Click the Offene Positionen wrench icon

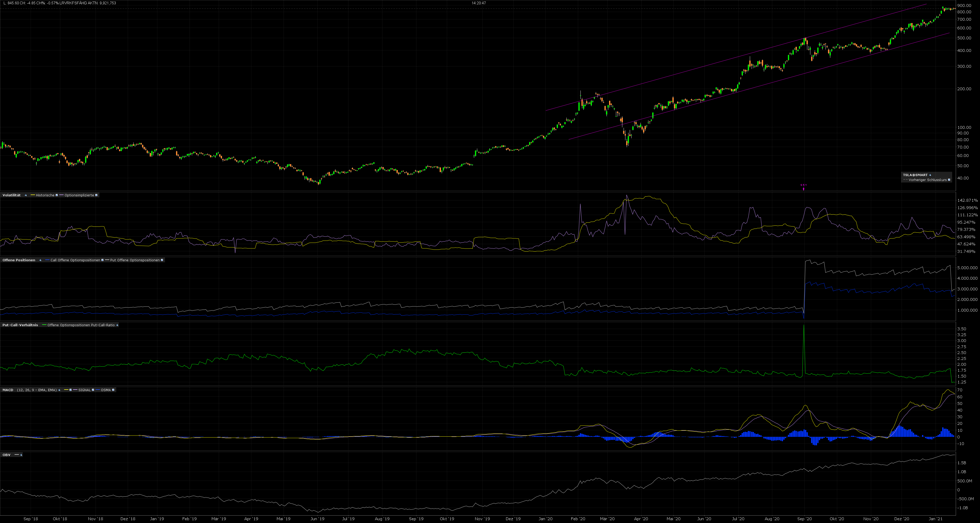pos(40,260)
